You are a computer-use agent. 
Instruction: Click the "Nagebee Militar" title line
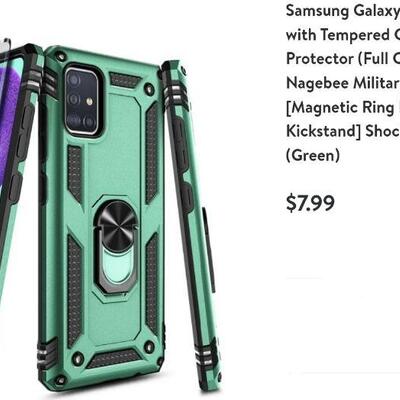coord(343,83)
